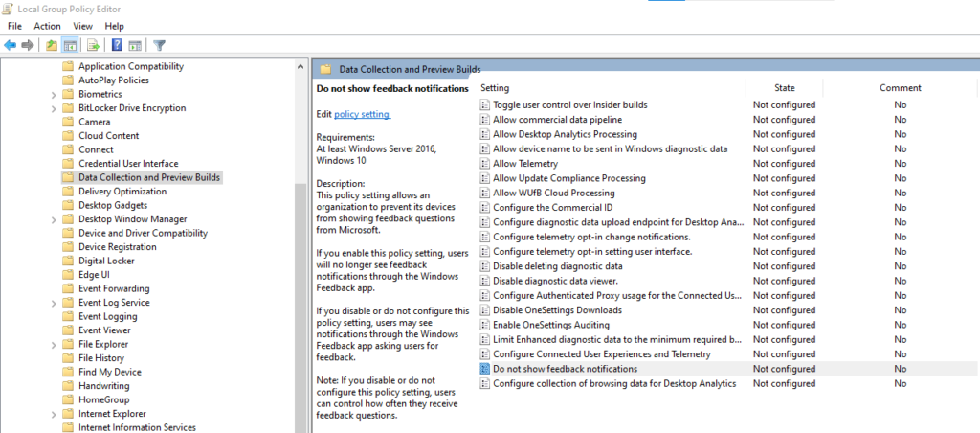This screenshot has height=433, width=980.
Task: Select Allow Desktop Analytics Processing setting
Action: 565,134
